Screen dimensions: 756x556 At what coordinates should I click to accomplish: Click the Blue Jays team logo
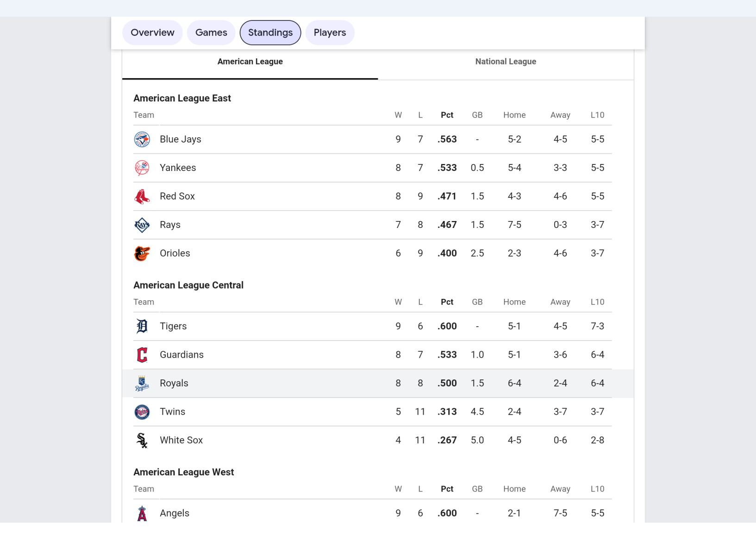(x=142, y=139)
